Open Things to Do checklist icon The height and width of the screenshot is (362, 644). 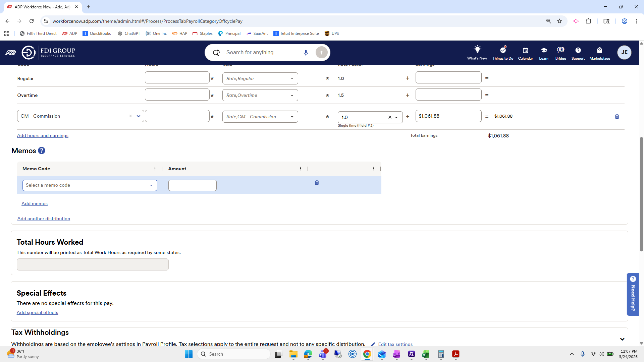[502, 50]
